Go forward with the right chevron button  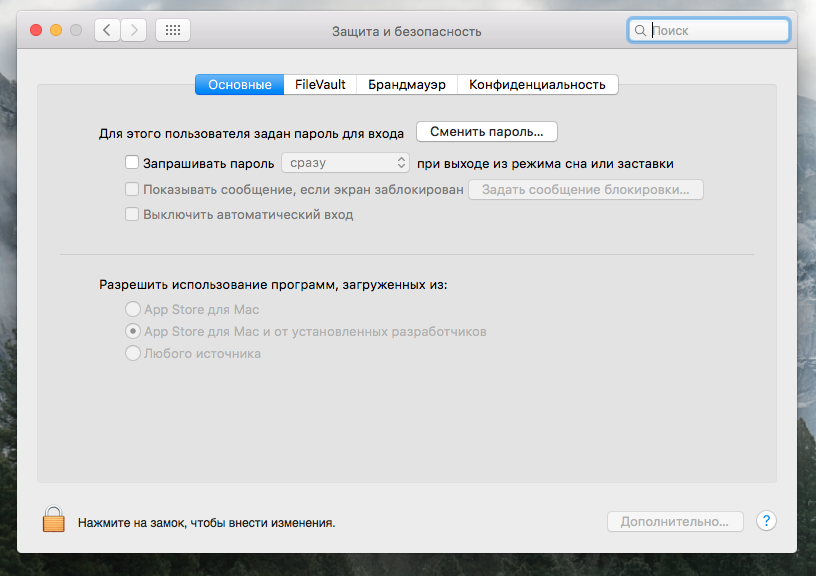point(134,30)
